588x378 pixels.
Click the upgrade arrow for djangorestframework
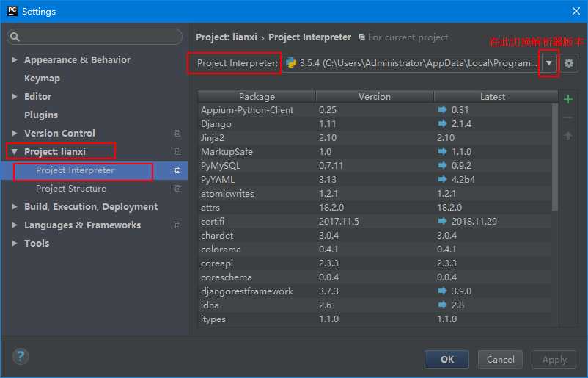pos(443,291)
